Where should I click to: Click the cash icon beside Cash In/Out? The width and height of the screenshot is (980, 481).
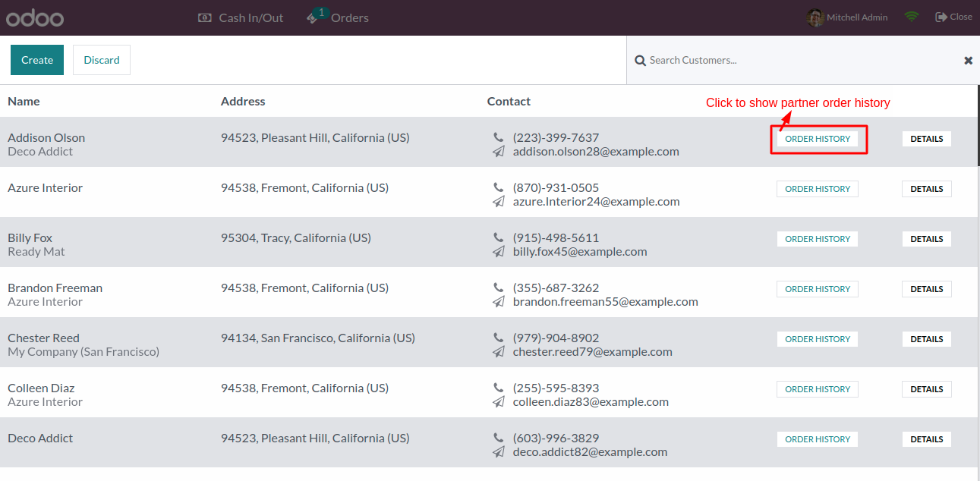(x=204, y=17)
